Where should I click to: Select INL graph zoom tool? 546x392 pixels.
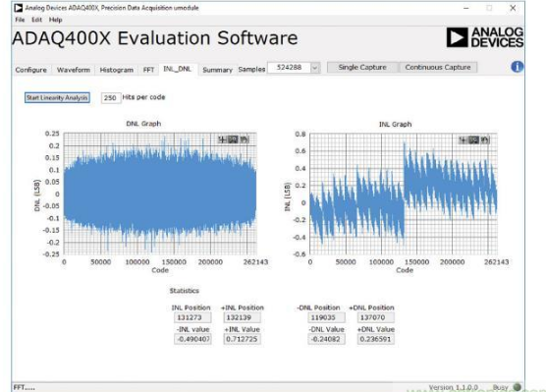click(x=473, y=140)
